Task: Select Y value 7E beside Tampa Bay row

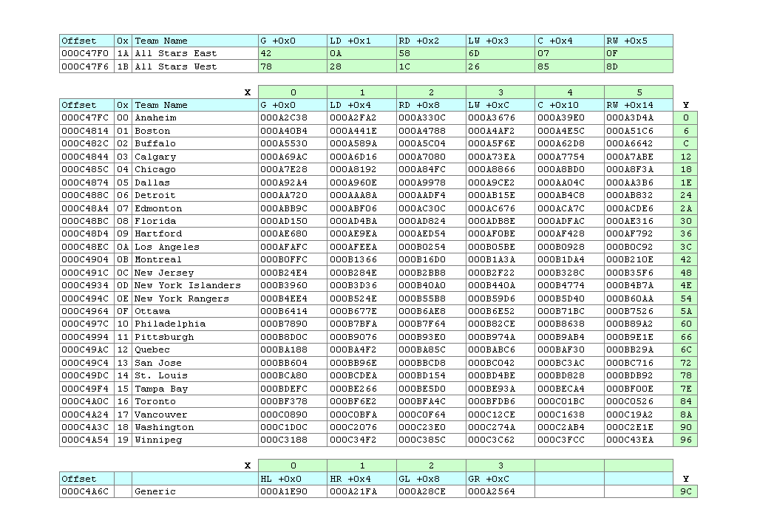Action: (x=685, y=389)
